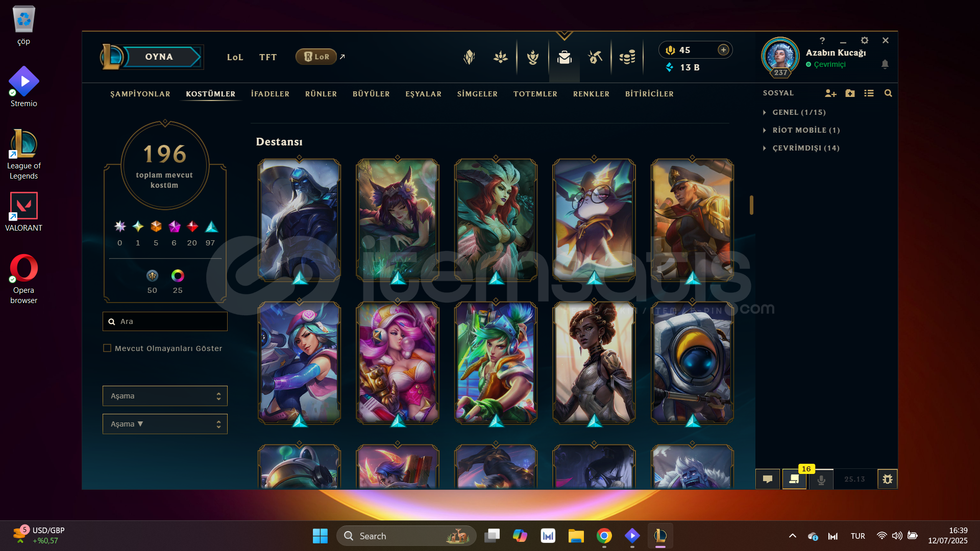Switch to TFT game mode
This screenshot has height=551, width=980.
coord(268,57)
